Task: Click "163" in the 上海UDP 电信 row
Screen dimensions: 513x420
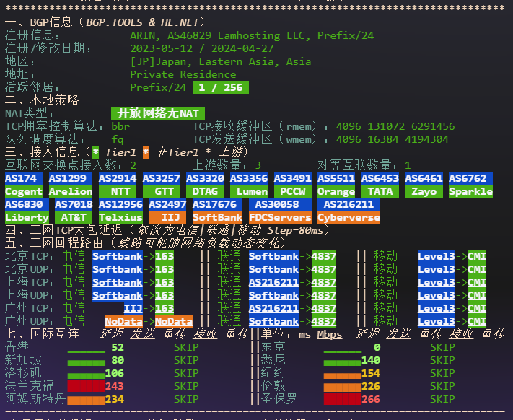Action: [x=165, y=295]
